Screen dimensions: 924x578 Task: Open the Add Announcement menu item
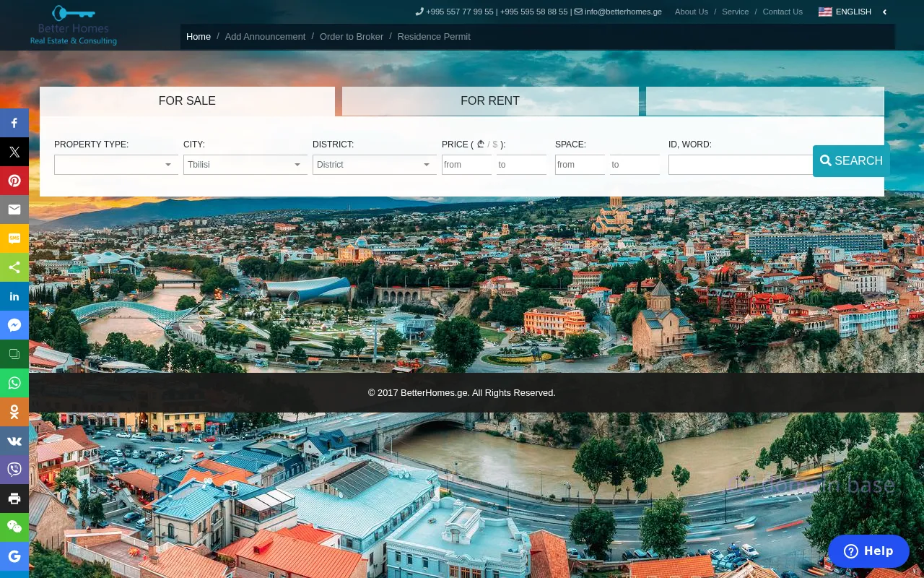tap(265, 36)
